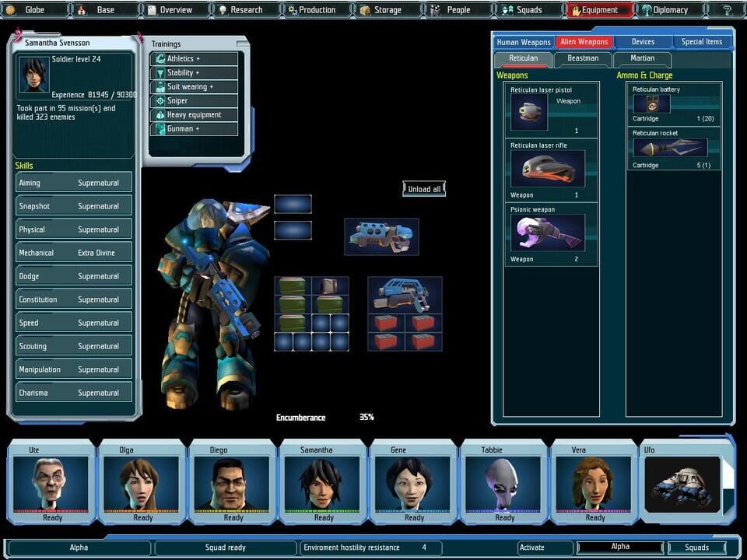The width and height of the screenshot is (747, 560).
Task: Switch to the Human Weapons tab
Action: coord(524,42)
